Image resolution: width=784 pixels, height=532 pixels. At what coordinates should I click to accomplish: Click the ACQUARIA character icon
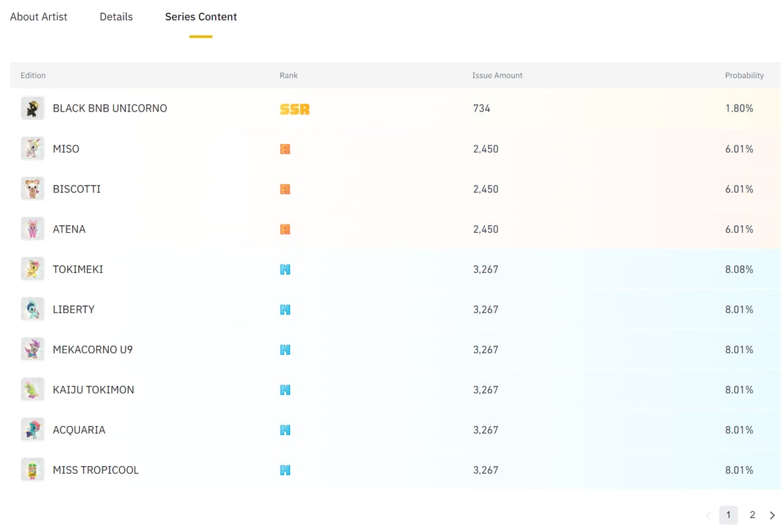tap(33, 429)
